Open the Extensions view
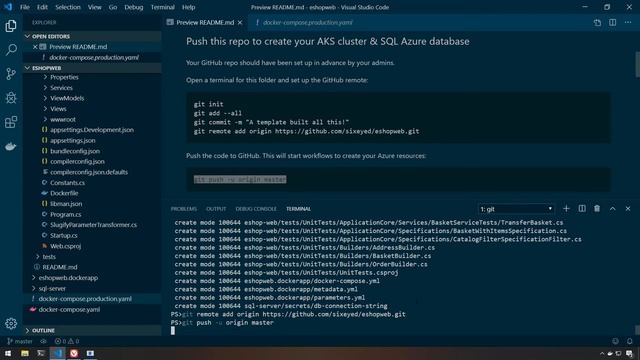 11,122
